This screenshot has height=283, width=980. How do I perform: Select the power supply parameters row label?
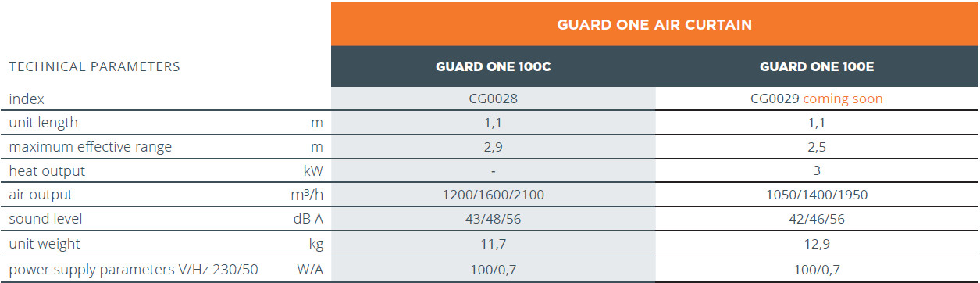134,270
